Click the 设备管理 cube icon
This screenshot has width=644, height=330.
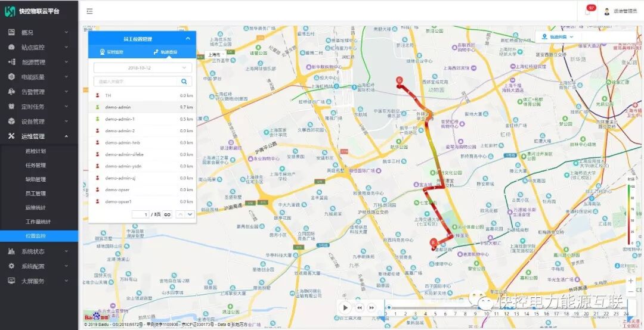click(x=11, y=121)
